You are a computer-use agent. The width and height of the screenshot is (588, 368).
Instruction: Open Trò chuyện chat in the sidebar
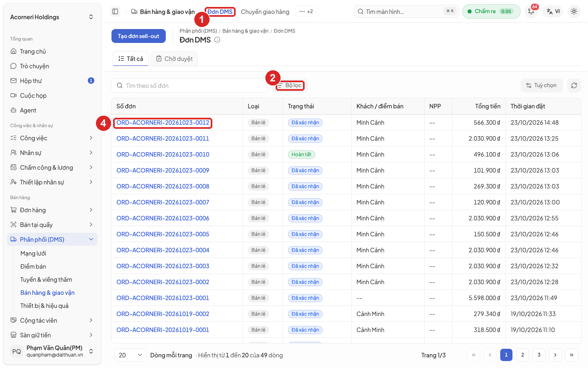tap(52, 66)
